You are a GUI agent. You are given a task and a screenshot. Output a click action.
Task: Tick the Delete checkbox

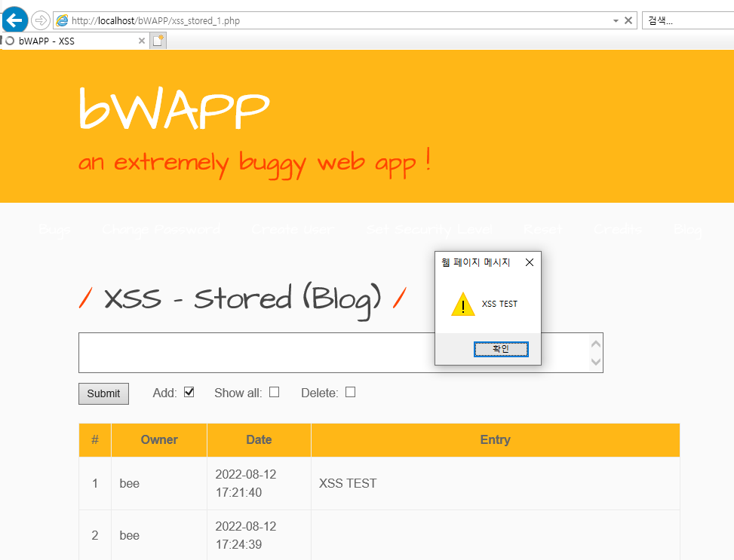(350, 392)
